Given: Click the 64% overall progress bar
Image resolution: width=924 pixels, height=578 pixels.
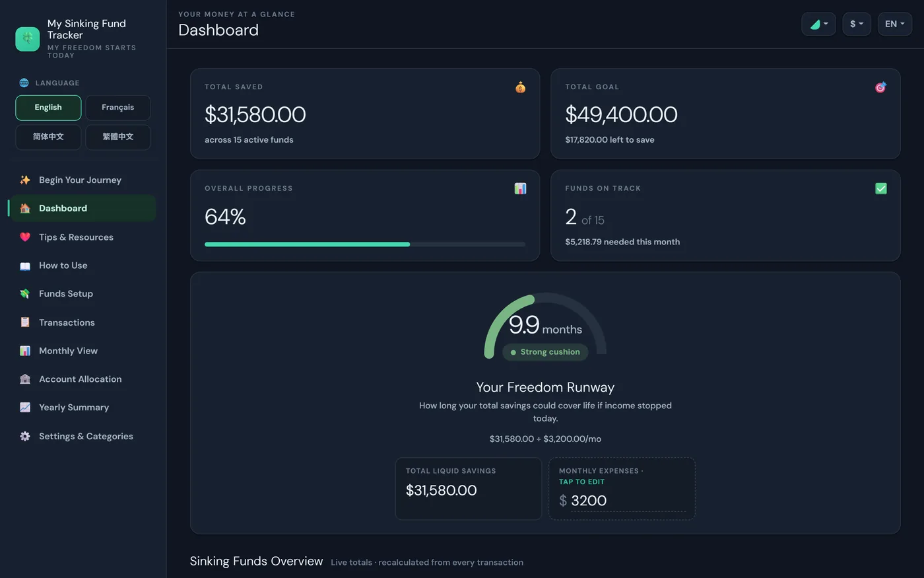Looking at the screenshot, I should click(365, 244).
